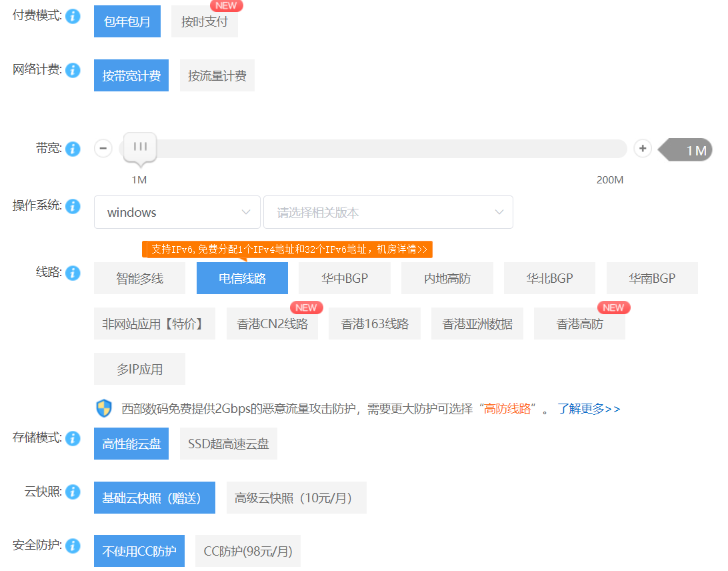
Task: Click info icon next to 网络计费
Action: (73, 70)
